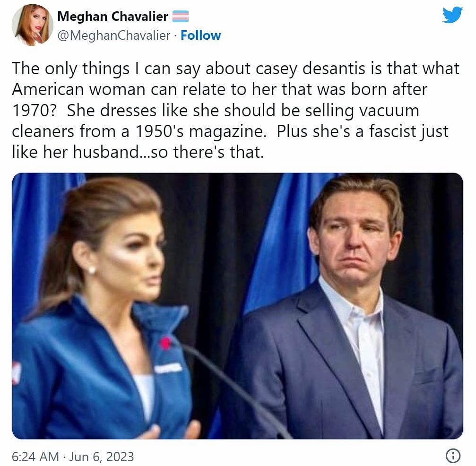The height and width of the screenshot is (466, 476).
Task: Click the red pin on the blue jacket
Action: pyautogui.click(x=165, y=343)
